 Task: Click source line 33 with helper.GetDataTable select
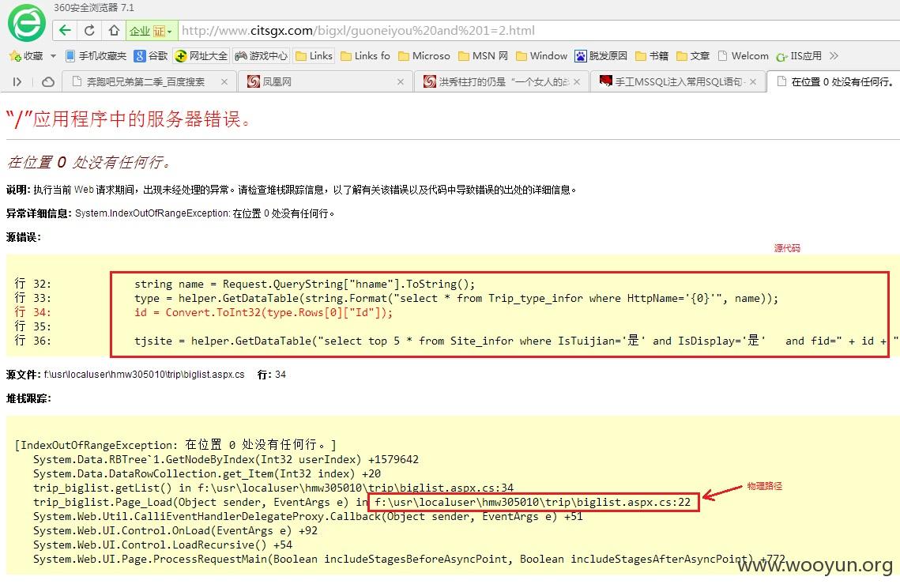(456, 298)
